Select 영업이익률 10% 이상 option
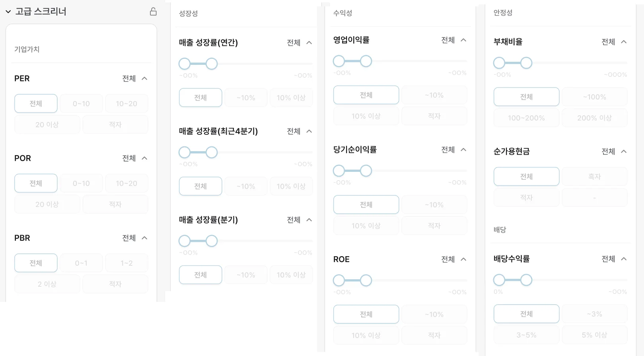The height and width of the screenshot is (356, 644). point(366,116)
